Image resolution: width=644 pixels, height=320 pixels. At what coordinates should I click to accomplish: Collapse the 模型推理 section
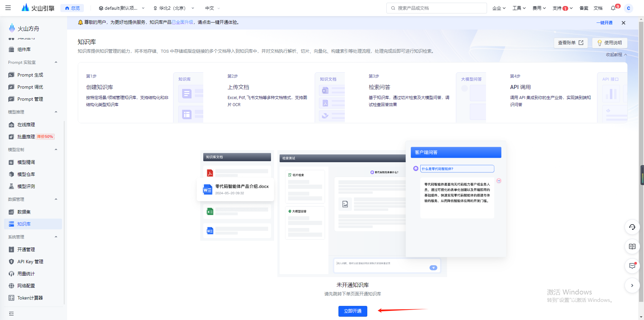click(x=56, y=112)
